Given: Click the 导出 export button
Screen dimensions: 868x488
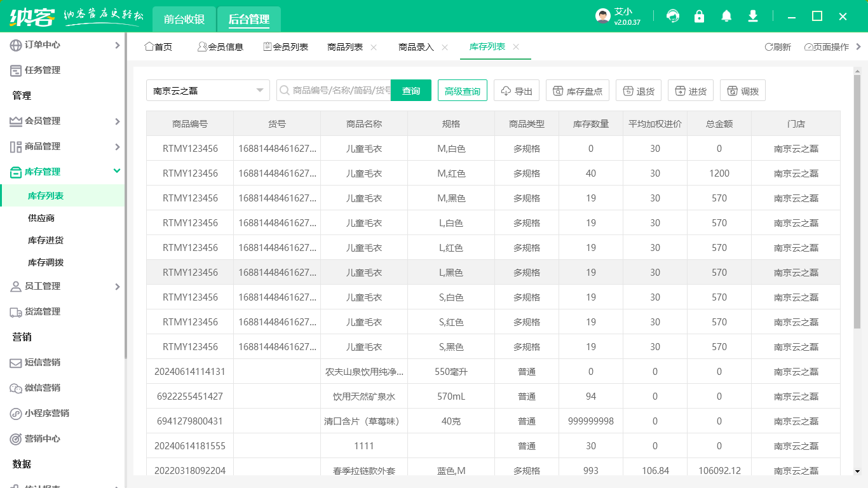Looking at the screenshot, I should click(x=517, y=90).
